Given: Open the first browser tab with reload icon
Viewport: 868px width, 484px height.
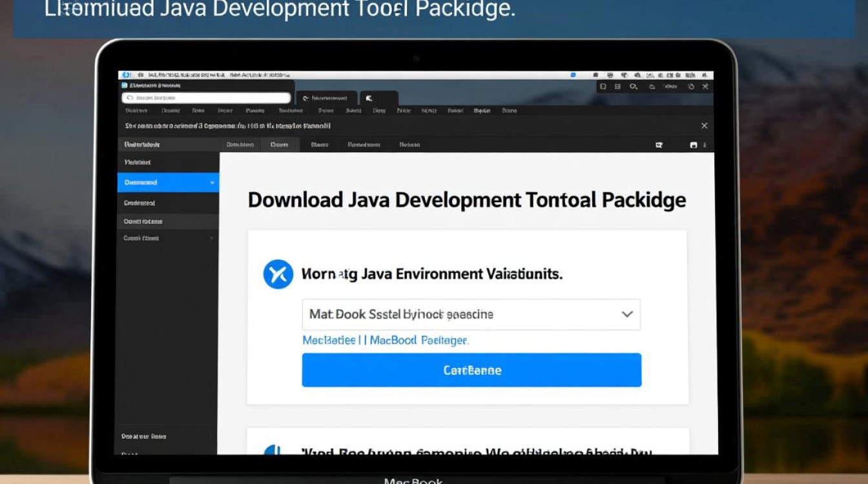Looking at the screenshot, I should click(329, 98).
